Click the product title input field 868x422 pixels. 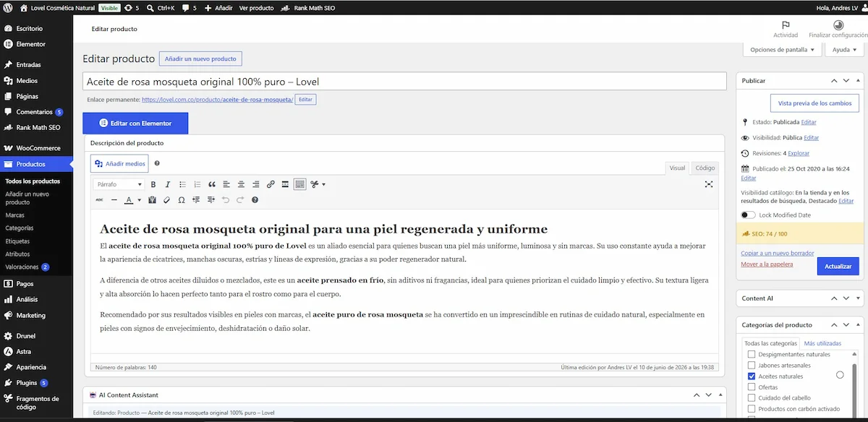coord(404,82)
